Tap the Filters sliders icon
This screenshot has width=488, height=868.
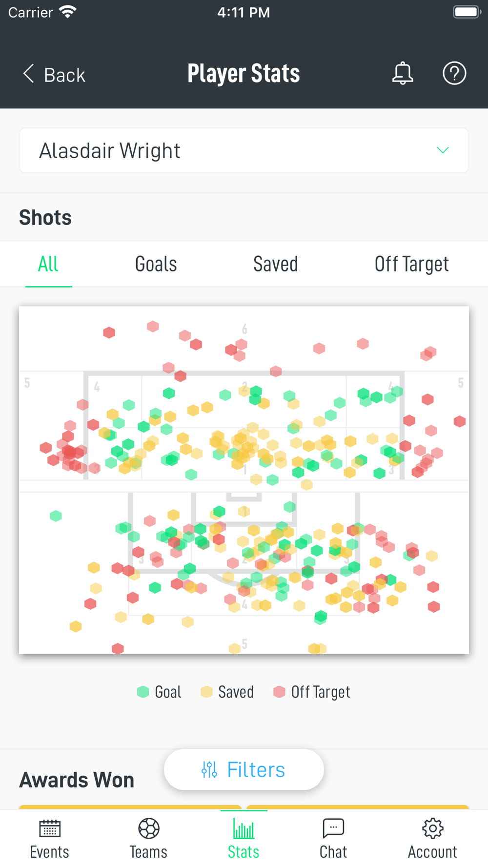[x=209, y=770]
